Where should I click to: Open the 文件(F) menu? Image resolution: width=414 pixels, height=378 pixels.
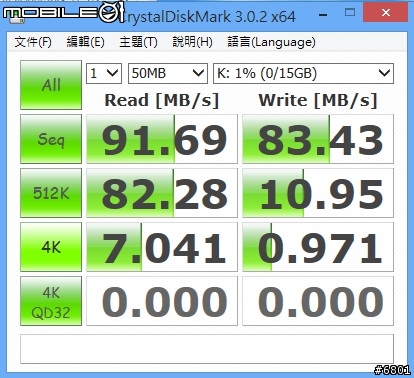coord(33,42)
